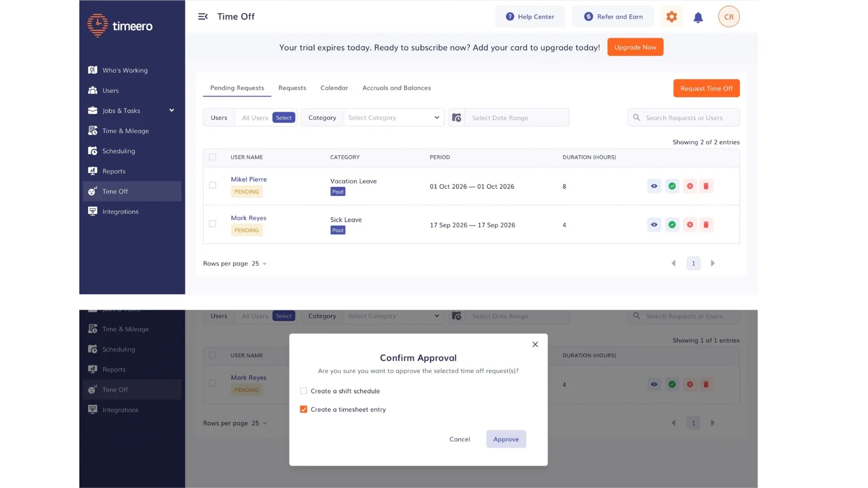
Task: Confirm with the Approve button
Action: 506,439
